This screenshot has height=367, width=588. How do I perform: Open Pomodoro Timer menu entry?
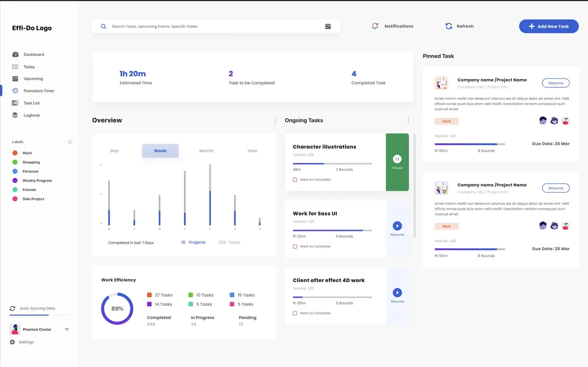coord(39,91)
